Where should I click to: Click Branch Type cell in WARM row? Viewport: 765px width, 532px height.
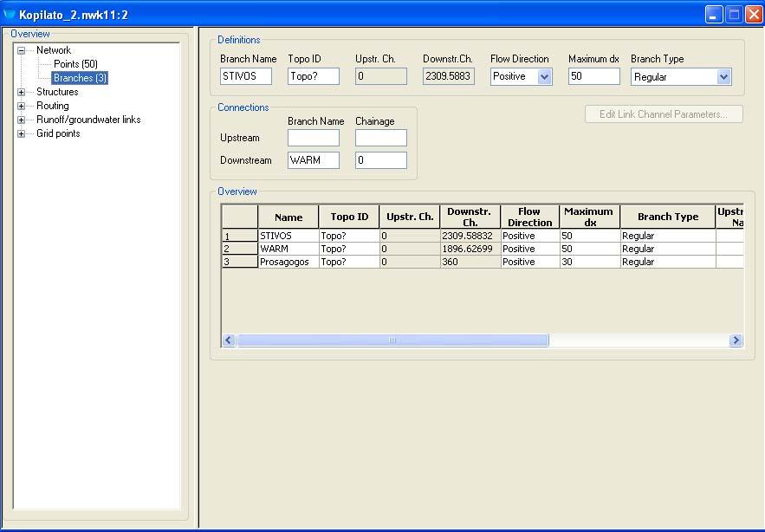668,249
